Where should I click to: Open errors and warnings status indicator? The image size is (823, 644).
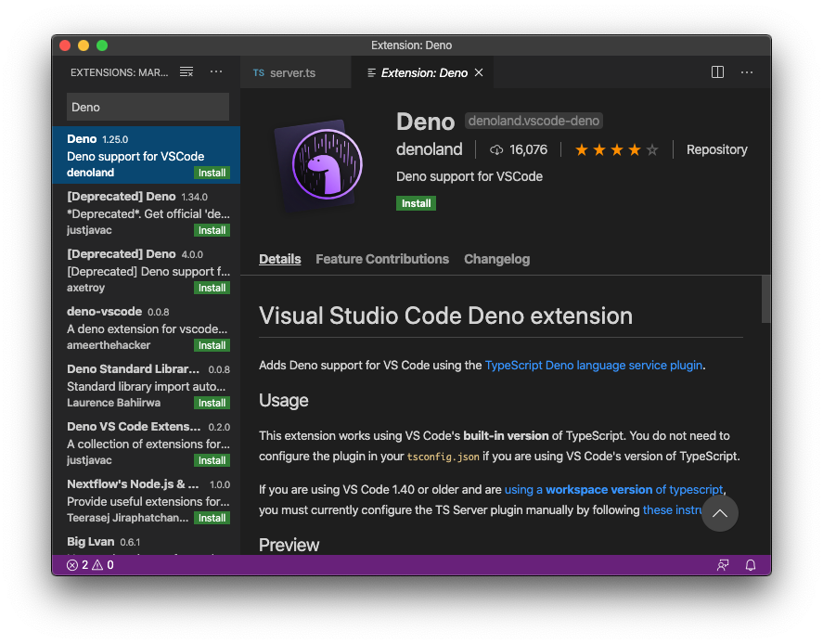(90, 565)
